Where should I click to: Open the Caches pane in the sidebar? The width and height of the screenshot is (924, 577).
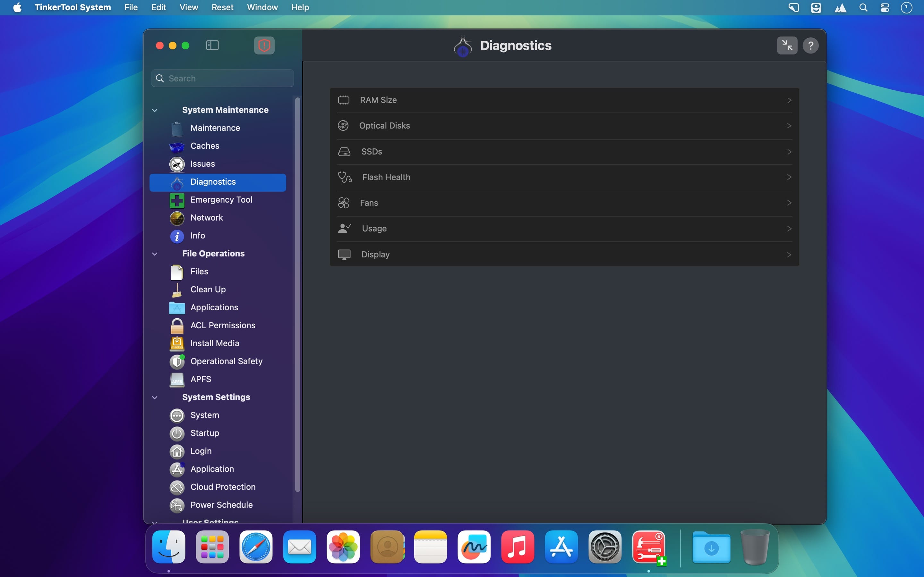point(205,146)
